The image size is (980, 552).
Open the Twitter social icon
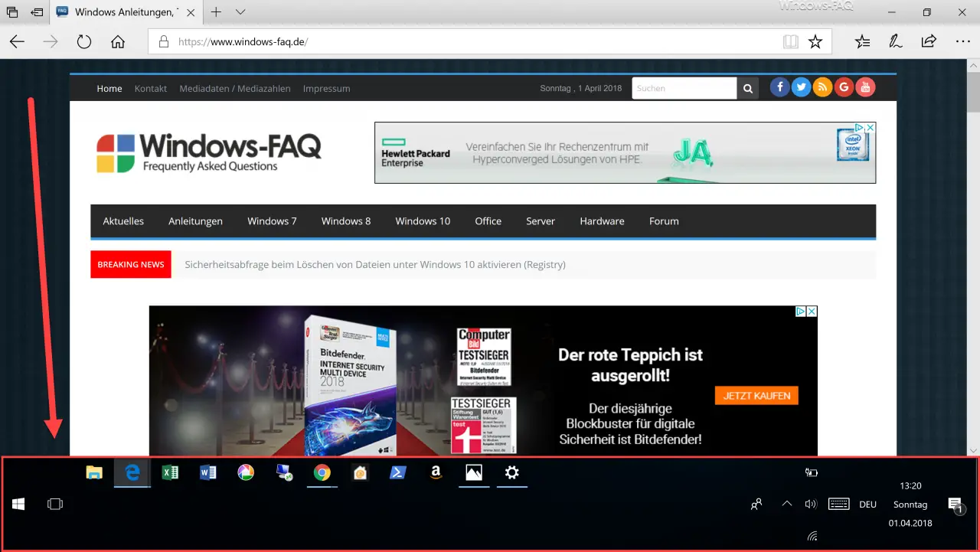tap(801, 87)
